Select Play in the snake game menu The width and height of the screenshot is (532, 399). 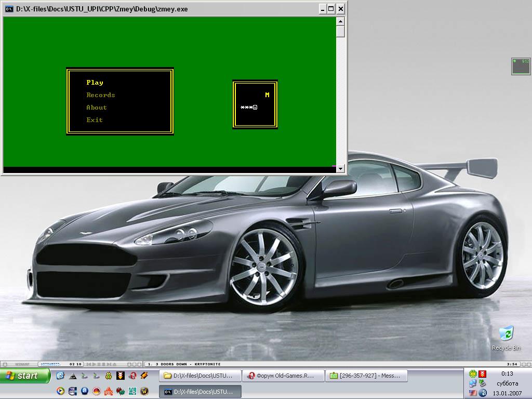(95, 83)
